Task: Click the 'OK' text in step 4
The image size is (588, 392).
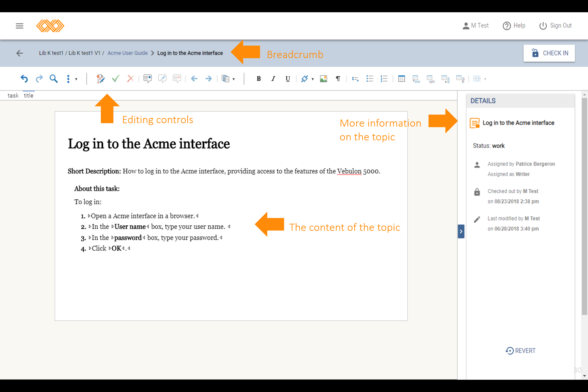Action: (x=116, y=248)
